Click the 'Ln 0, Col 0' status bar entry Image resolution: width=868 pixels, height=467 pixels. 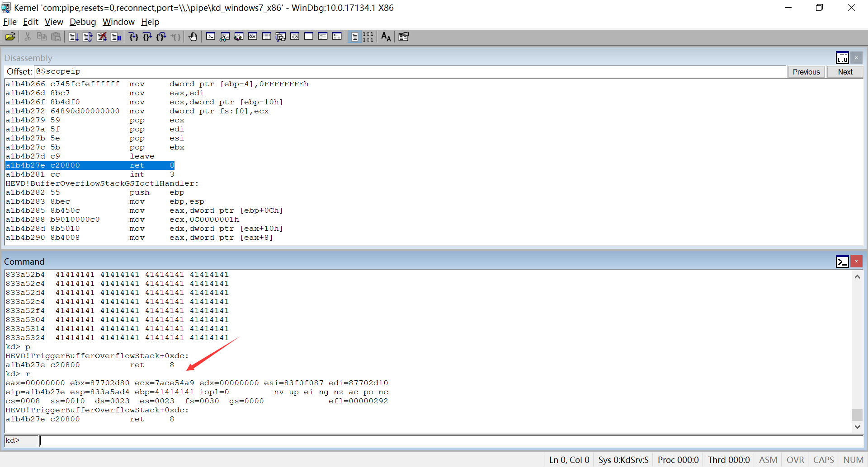point(569,460)
